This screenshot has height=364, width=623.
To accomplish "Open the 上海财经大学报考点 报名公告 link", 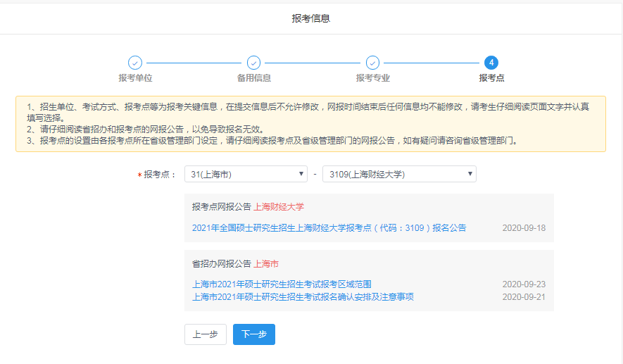I will click(x=329, y=228).
